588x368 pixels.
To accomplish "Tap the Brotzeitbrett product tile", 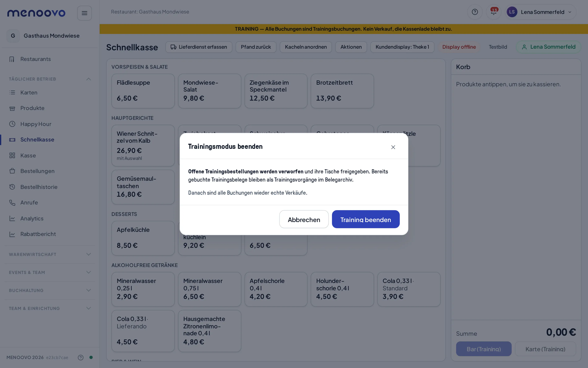I will click(x=342, y=91).
